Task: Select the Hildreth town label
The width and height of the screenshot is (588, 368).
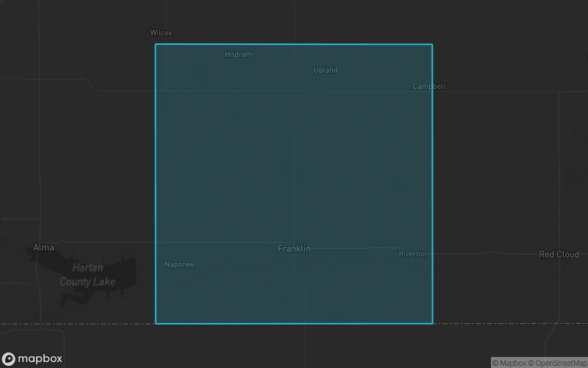Action: [x=238, y=54]
